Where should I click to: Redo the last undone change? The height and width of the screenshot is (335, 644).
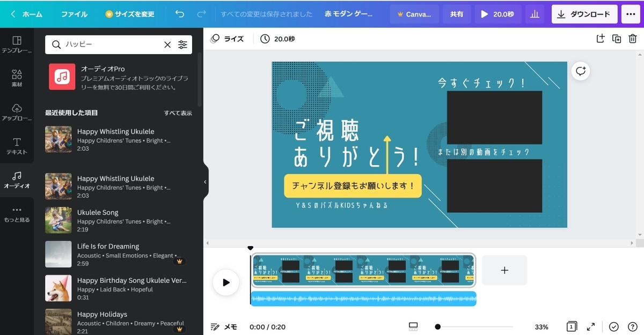(x=202, y=14)
